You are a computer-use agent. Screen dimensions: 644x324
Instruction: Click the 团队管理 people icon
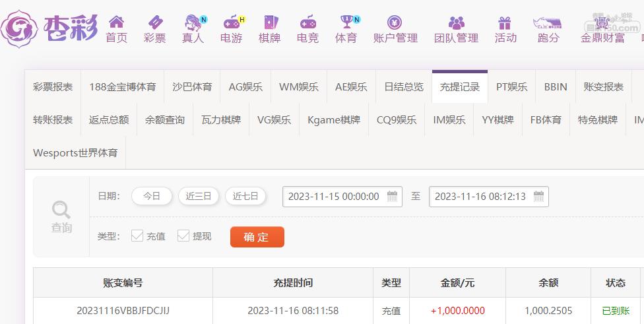pos(457,22)
